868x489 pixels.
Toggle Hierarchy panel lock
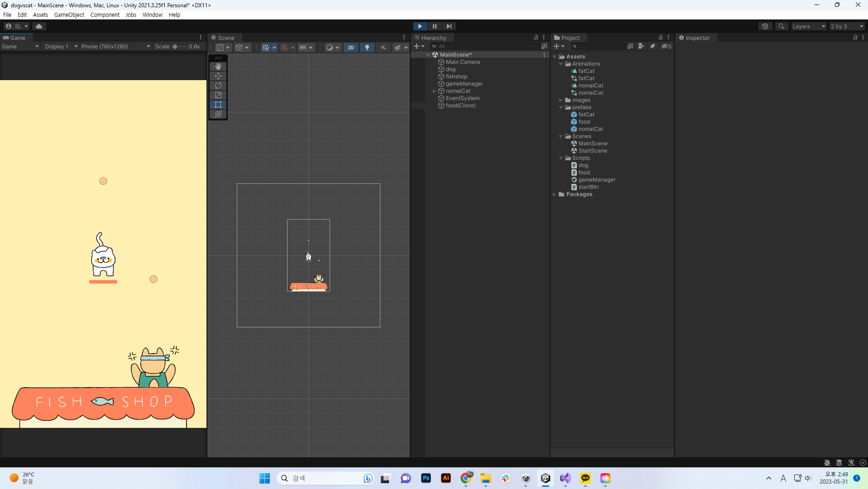coord(536,38)
